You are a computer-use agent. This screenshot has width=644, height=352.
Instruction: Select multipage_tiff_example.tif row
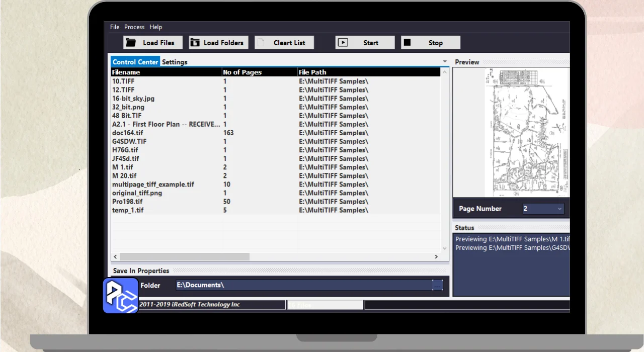(153, 185)
